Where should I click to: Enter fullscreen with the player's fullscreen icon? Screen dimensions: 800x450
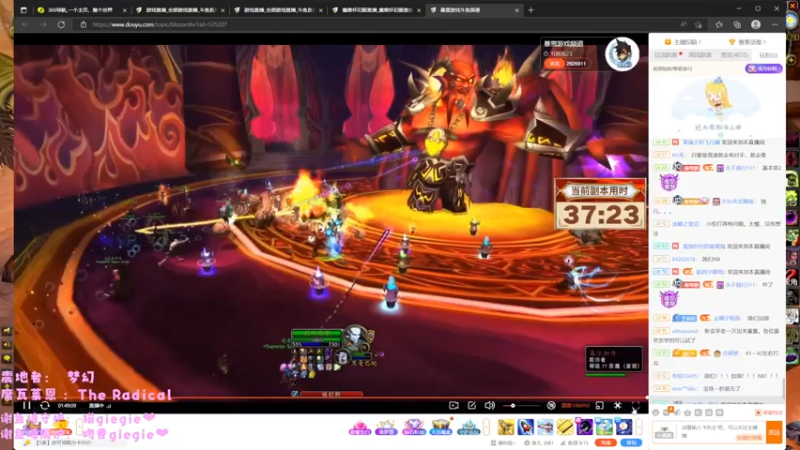[x=636, y=406]
